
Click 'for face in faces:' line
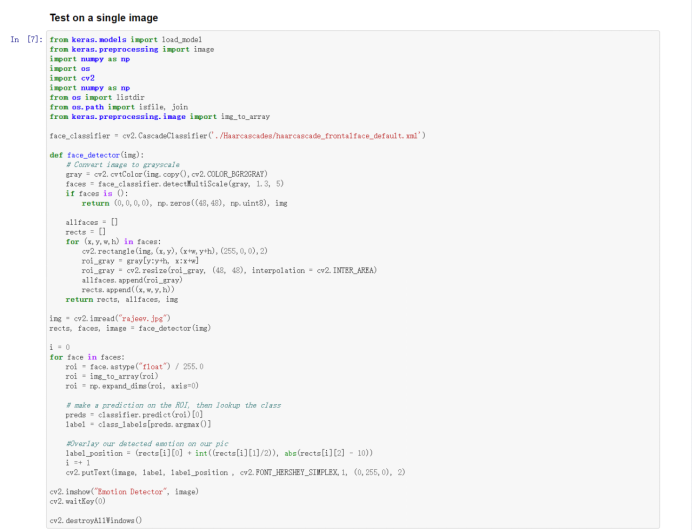tap(87, 357)
